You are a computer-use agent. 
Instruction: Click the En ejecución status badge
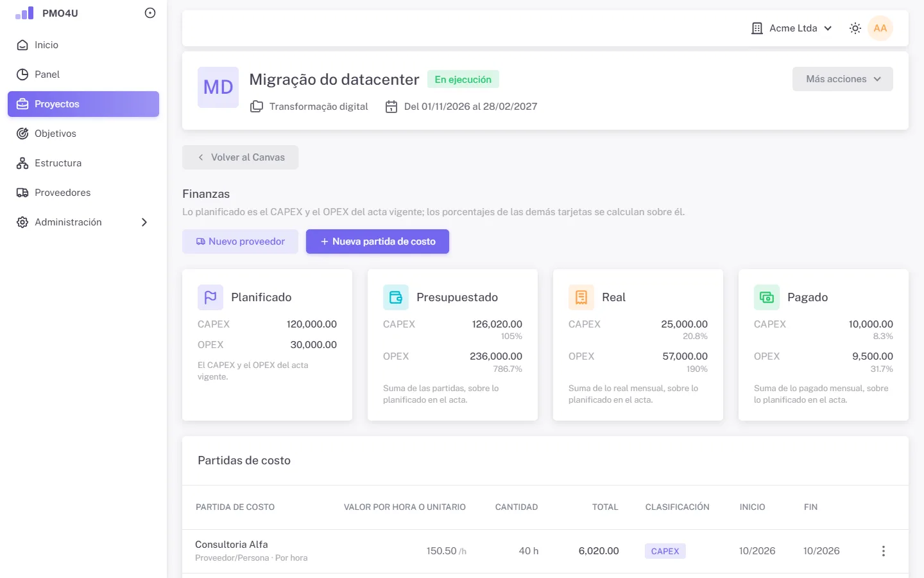pyautogui.click(x=463, y=80)
